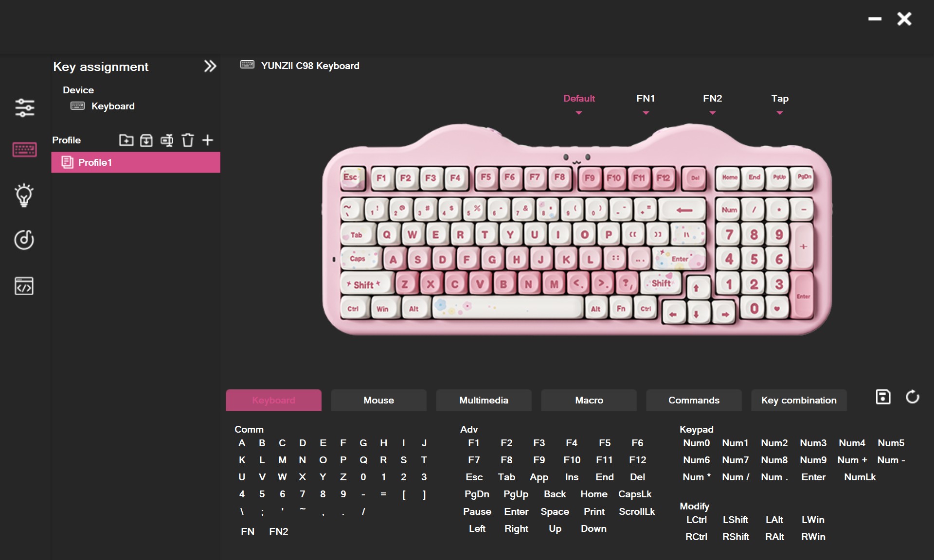The width and height of the screenshot is (934, 560).
Task: Click the F5 key on keyboard image
Action: 485,177
